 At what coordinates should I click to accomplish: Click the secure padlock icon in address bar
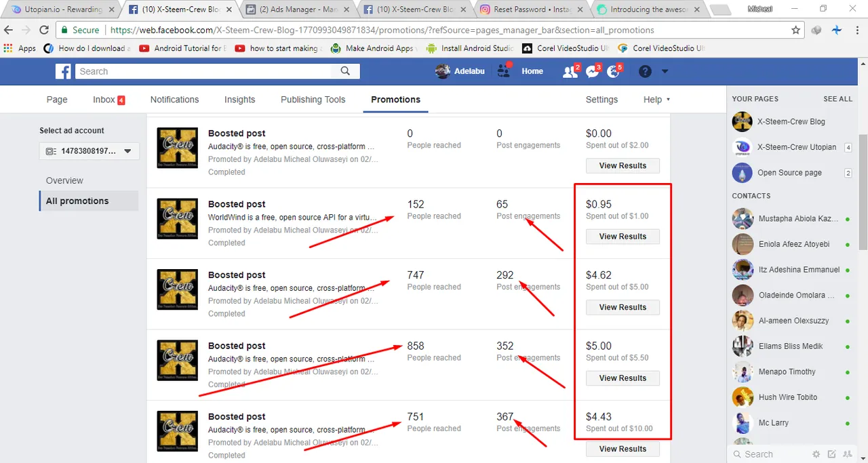[x=64, y=30]
